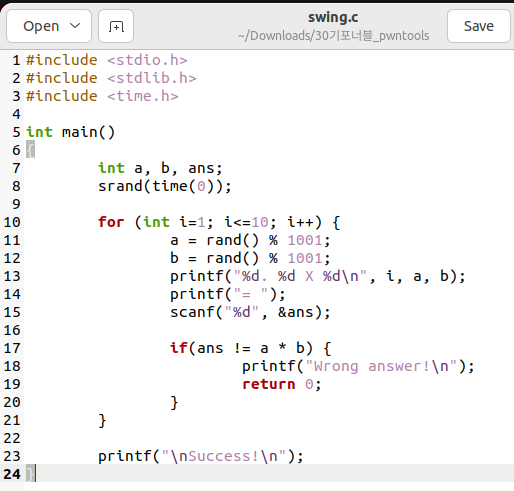Click 'int a, b, ans;' declaration
Viewport: 514px width, 491px height.
tap(160, 168)
